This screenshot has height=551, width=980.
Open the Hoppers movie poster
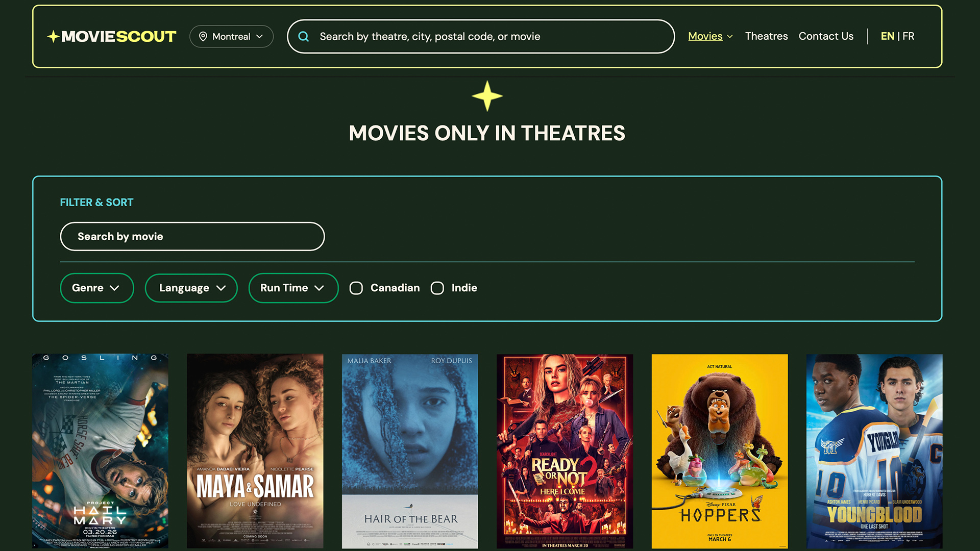click(x=719, y=450)
